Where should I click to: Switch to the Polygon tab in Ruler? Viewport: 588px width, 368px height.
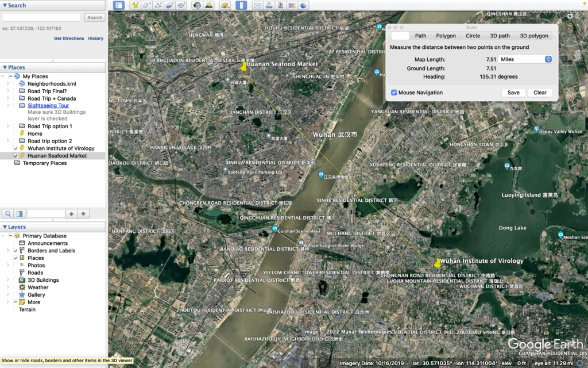click(x=446, y=36)
